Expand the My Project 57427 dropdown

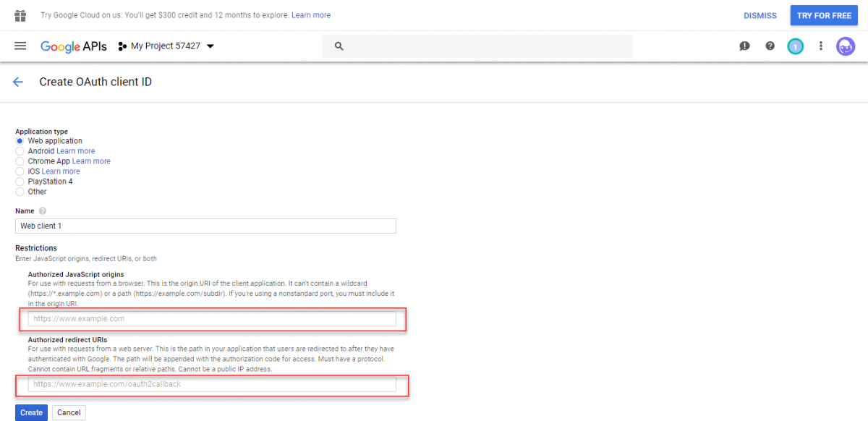(210, 46)
